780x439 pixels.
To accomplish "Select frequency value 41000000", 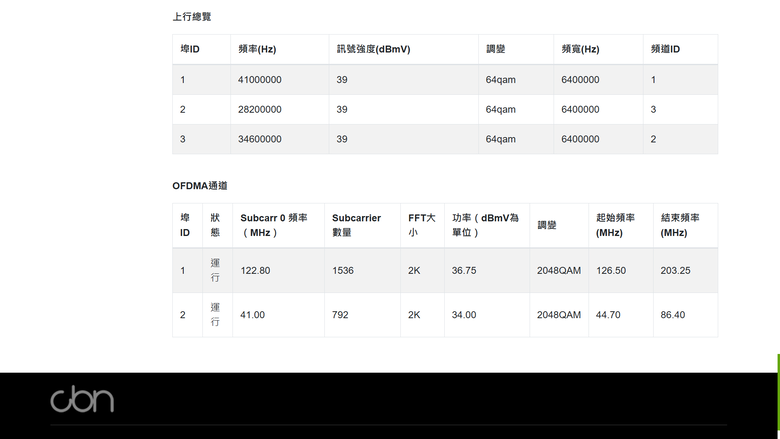I will 260,80.
